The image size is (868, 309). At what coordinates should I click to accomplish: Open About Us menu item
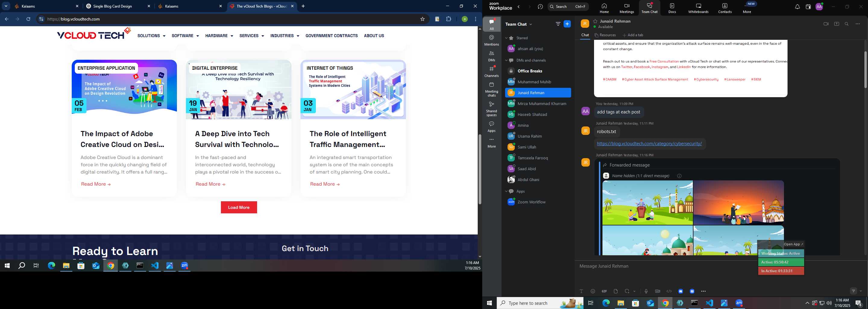pyautogui.click(x=374, y=36)
